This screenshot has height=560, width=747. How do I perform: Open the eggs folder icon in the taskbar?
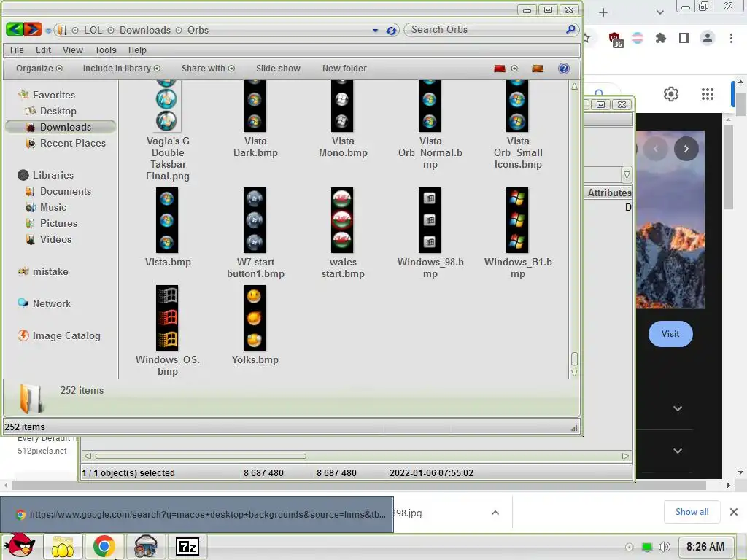[63, 547]
